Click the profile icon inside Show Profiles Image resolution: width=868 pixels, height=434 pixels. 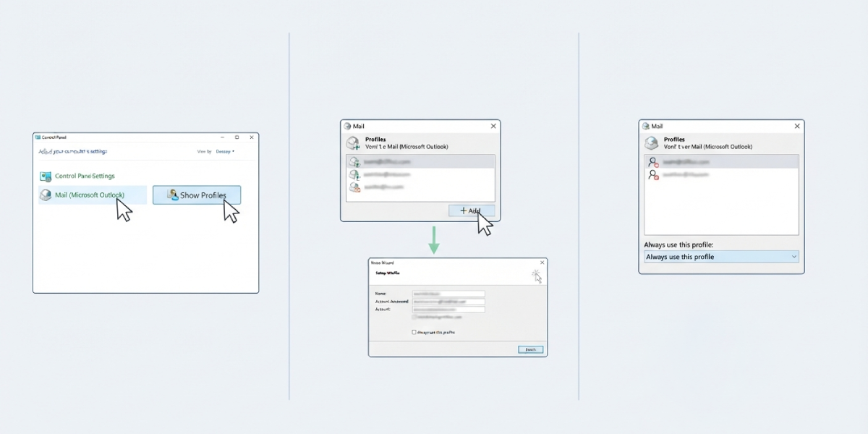pos(173,195)
